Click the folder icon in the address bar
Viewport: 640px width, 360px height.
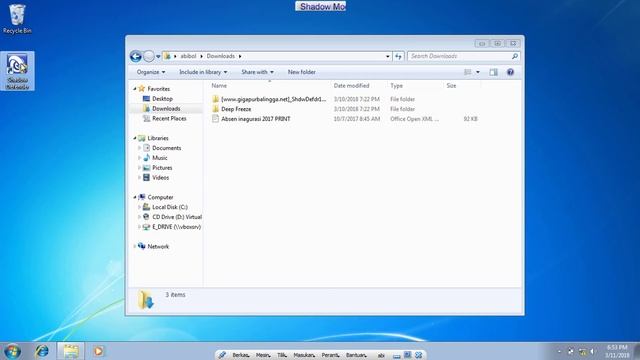click(x=167, y=56)
